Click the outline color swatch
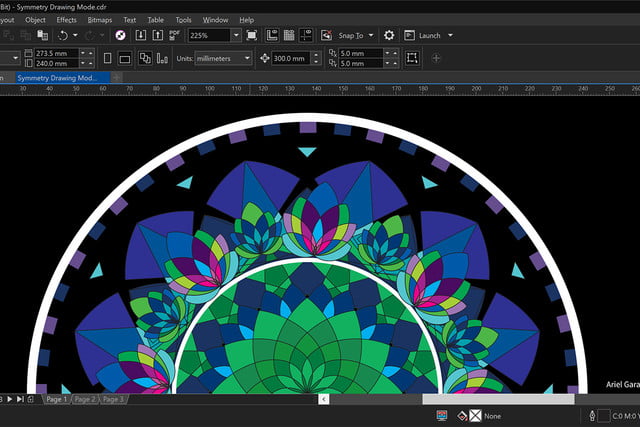640x427 pixels. coord(603,416)
